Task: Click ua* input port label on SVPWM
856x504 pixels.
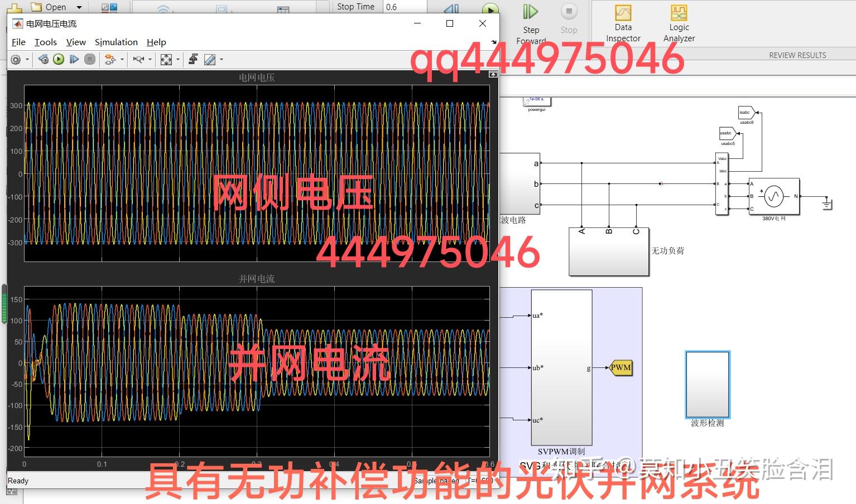Action: pyautogui.click(x=537, y=316)
